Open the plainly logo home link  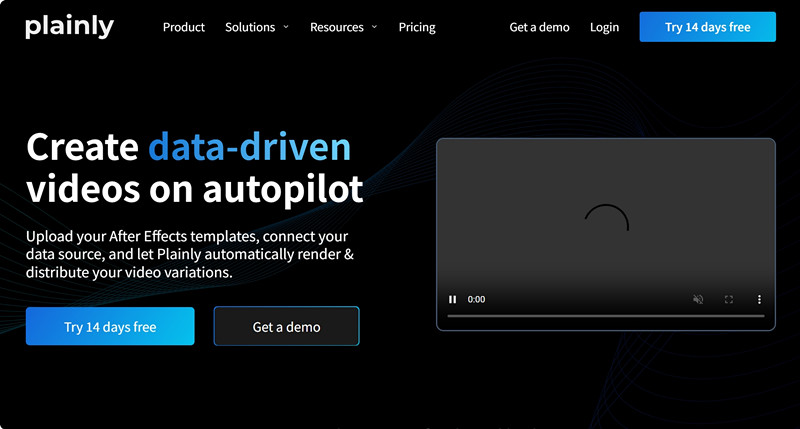click(69, 27)
